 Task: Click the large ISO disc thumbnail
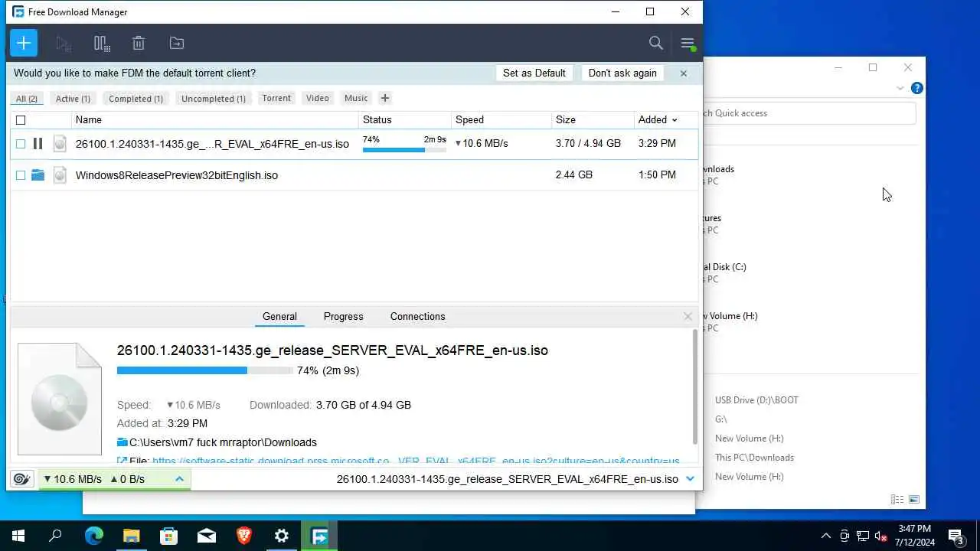click(60, 399)
